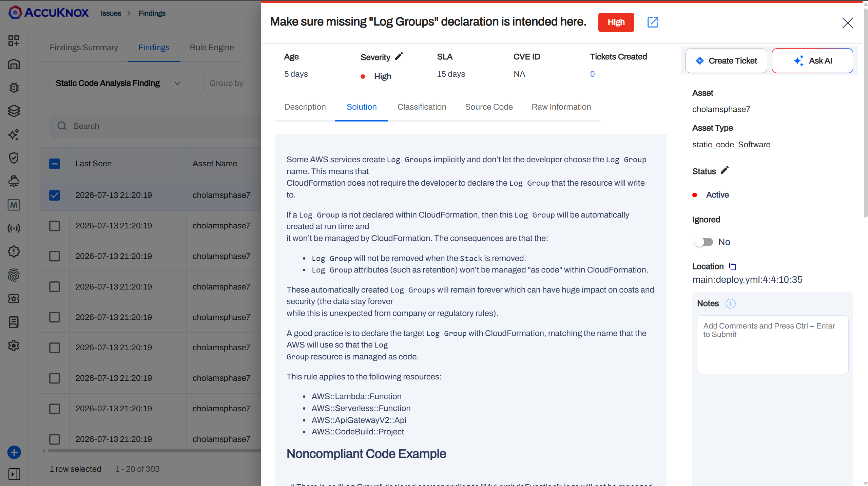Click the Ask AI button

pyautogui.click(x=812, y=61)
